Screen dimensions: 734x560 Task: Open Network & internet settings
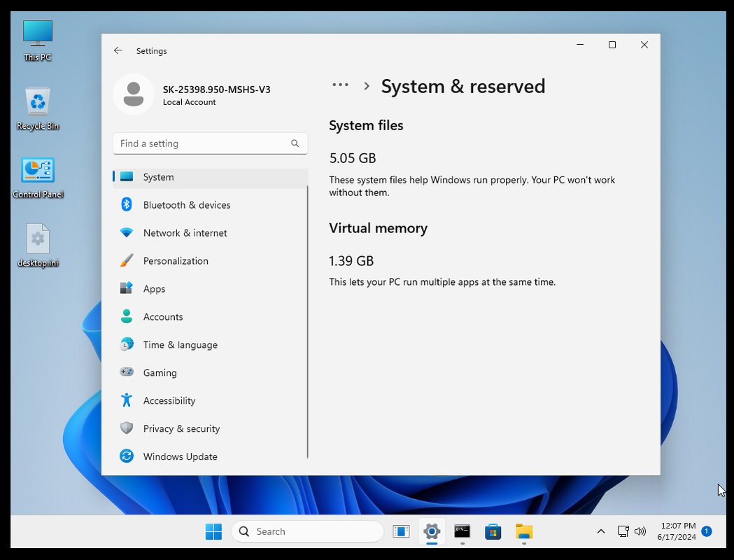210,232
